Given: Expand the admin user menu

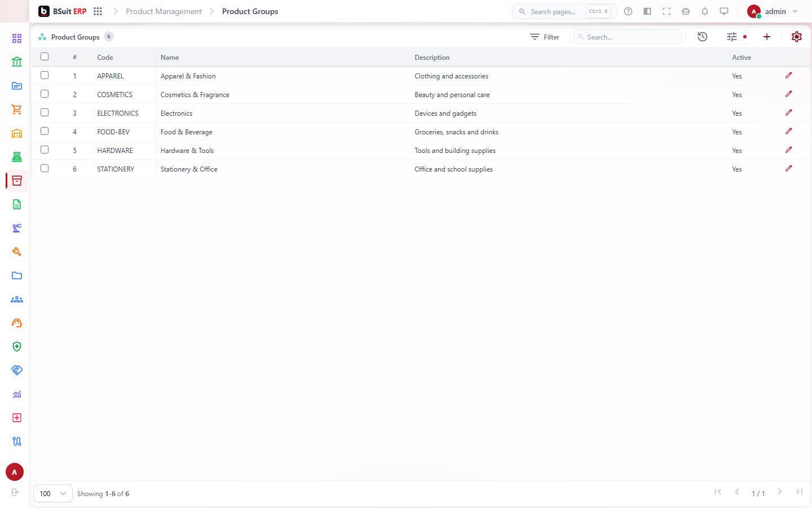Looking at the screenshot, I should click(x=773, y=11).
